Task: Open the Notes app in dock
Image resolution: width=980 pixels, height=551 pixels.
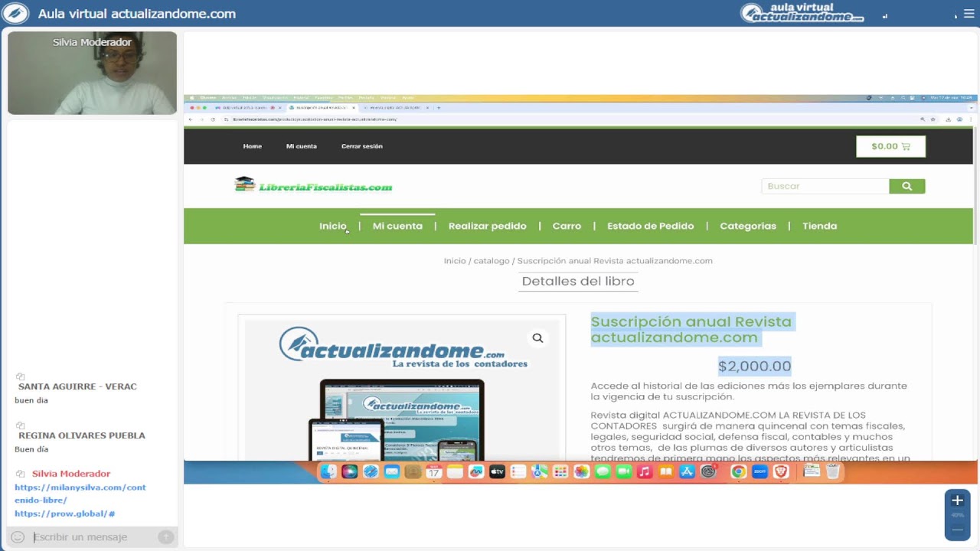Action: (x=455, y=471)
